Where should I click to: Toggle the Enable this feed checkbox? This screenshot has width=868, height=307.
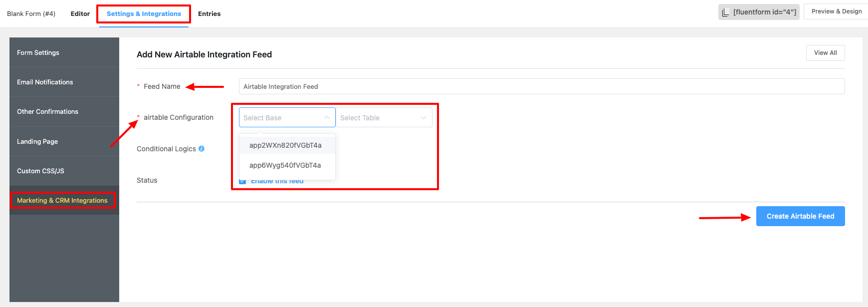tap(242, 181)
